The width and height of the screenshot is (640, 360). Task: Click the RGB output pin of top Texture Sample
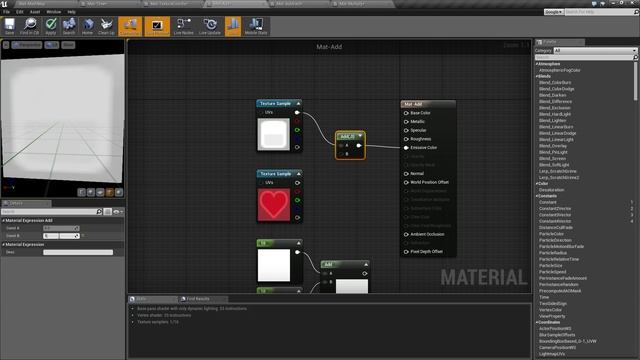[297, 112]
